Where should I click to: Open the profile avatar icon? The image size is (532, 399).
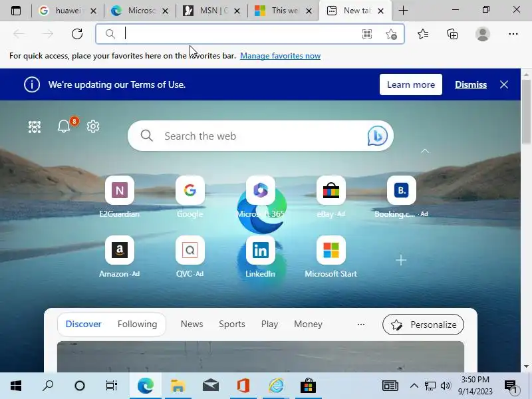click(x=483, y=34)
